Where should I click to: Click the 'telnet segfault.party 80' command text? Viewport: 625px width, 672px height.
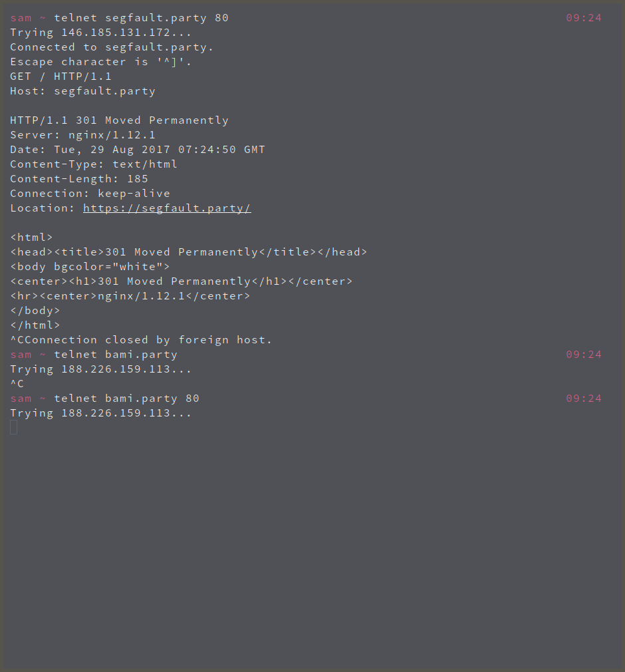coord(141,18)
